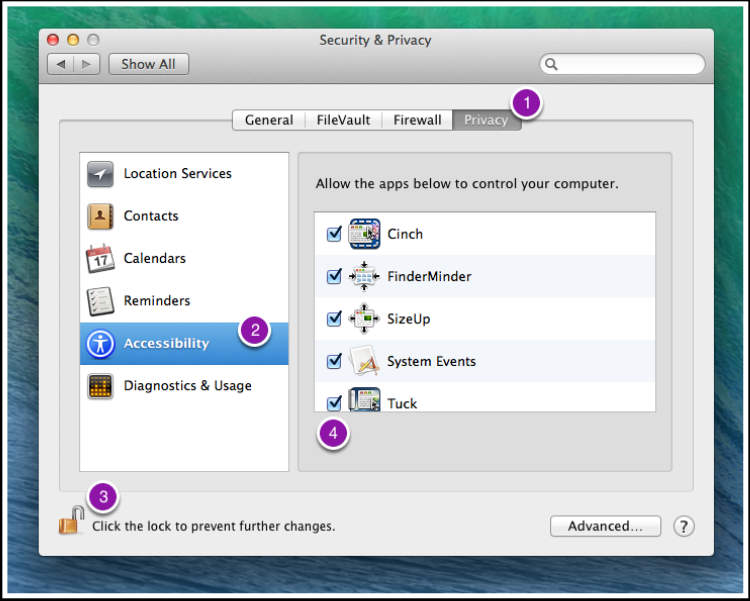This screenshot has width=750, height=601.
Task: Select the Privacy tab
Action: click(486, 120)
